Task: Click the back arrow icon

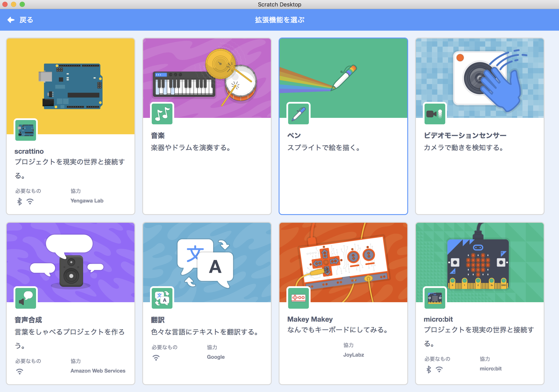Action: coord(11,20)
